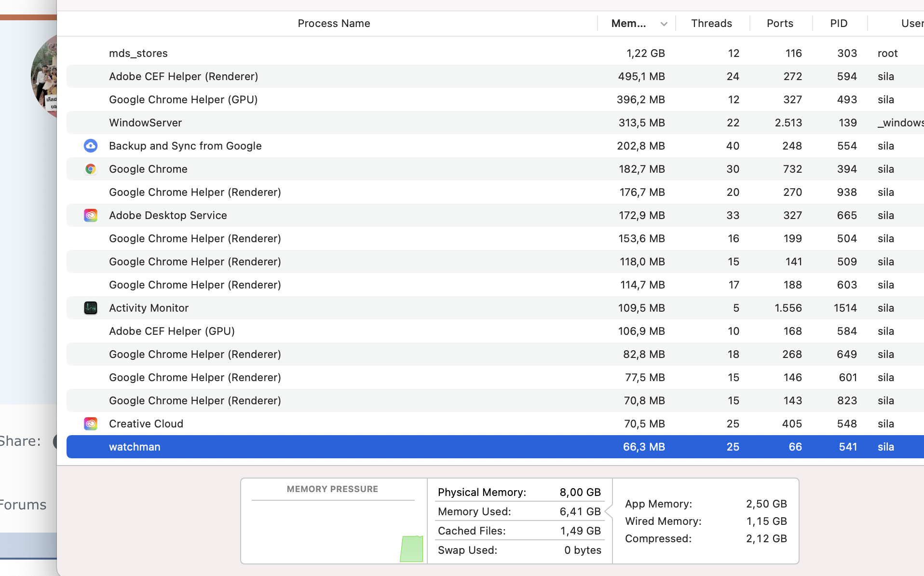Click the highlighted watchman process row
Screen dimensions: 924x576
495,447
